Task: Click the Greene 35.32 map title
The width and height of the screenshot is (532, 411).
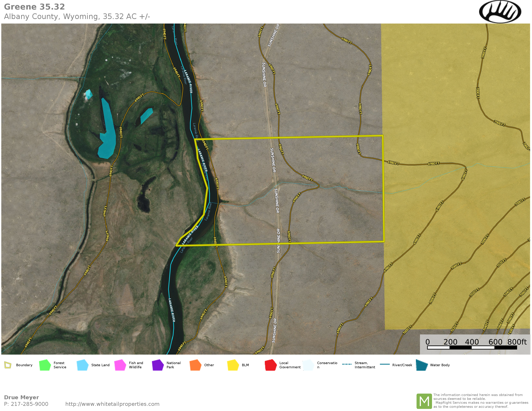Action: click(34, 7)
